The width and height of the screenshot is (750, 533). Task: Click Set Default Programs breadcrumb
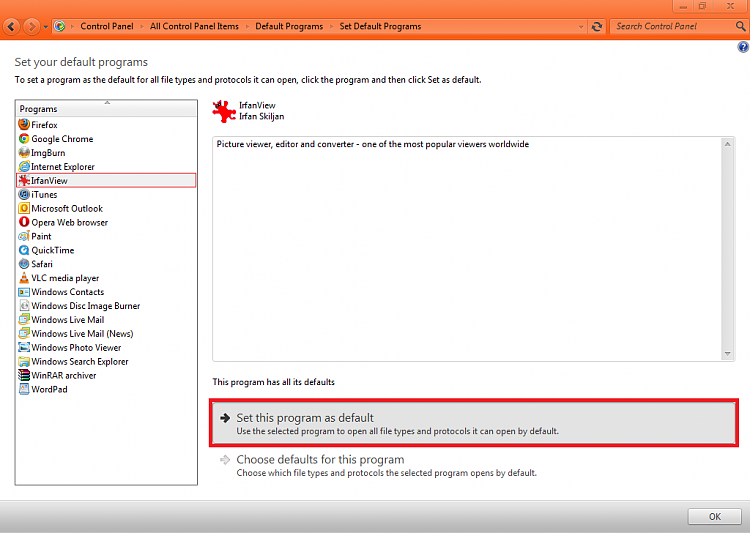(380, 26)
